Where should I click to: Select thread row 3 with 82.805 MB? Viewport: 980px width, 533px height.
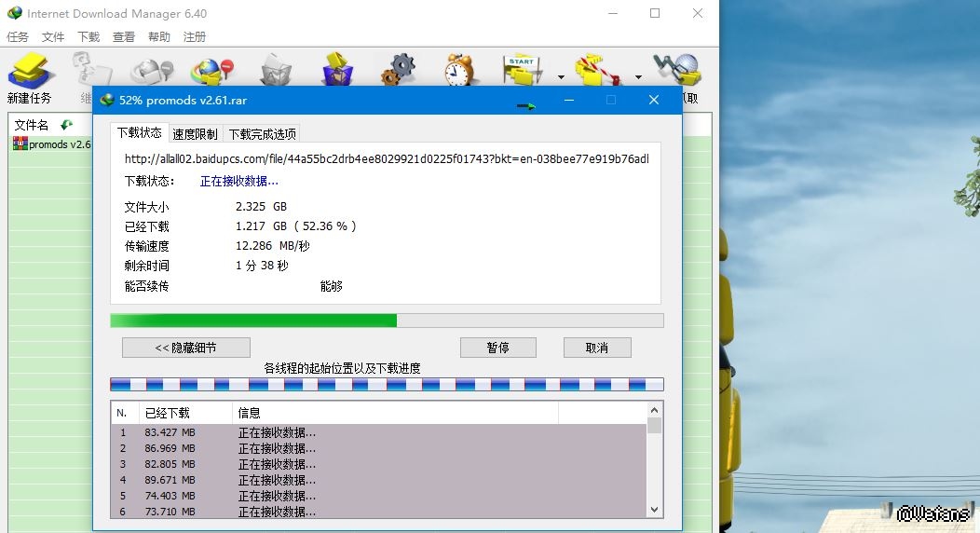[379, 464]
